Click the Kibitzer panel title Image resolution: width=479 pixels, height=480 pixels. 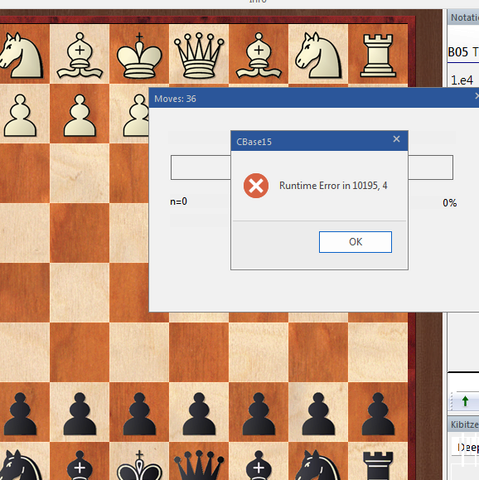464,424
